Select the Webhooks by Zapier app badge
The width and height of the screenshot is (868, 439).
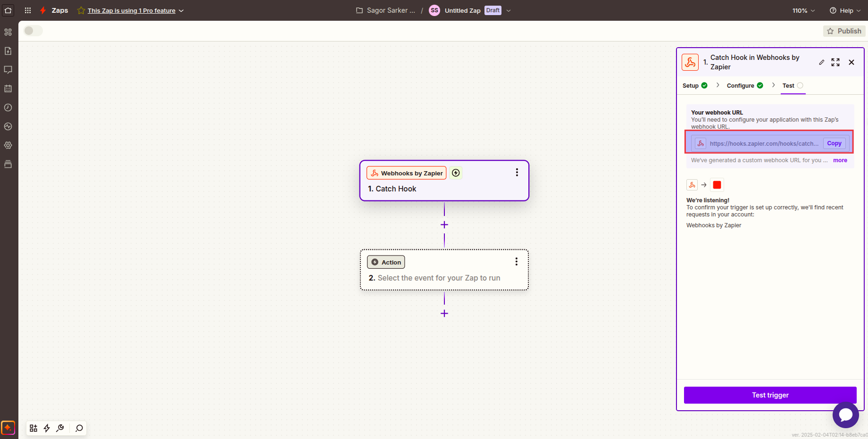click(x=407, y=173)
